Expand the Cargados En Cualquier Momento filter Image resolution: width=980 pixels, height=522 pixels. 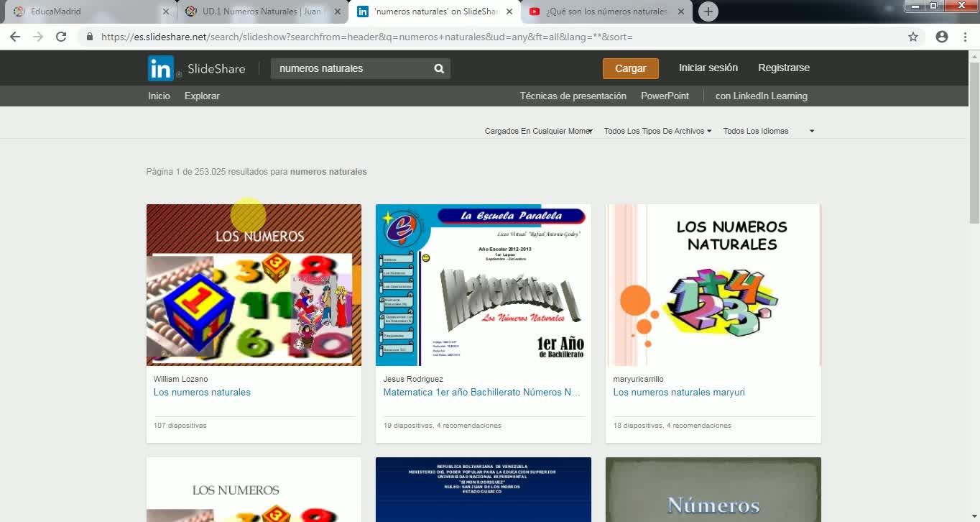[x=539, y=131]
